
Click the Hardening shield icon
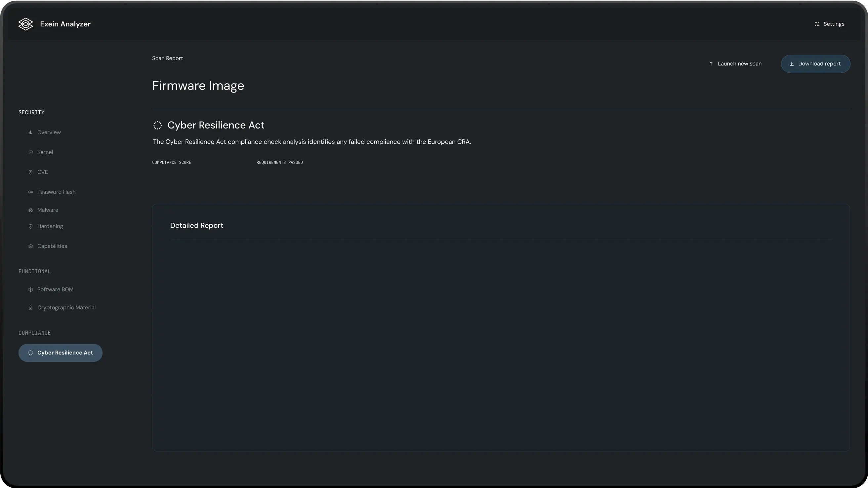[x=31, y=226]
